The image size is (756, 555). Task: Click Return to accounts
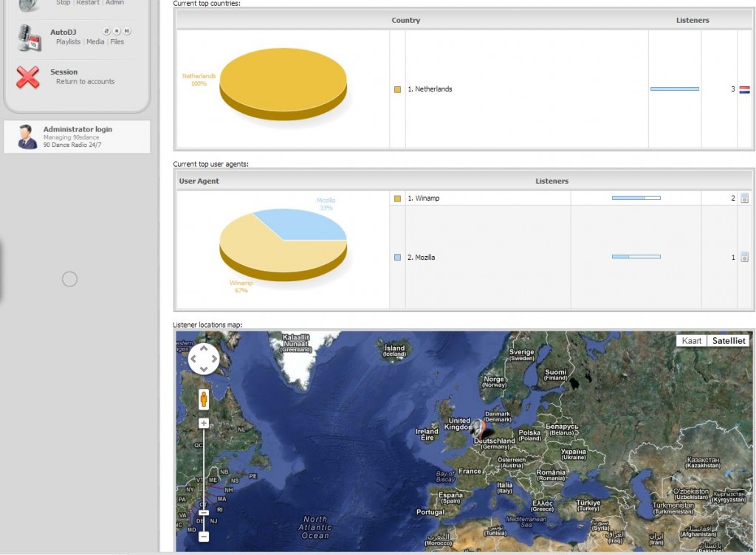(x=86, y=82)
